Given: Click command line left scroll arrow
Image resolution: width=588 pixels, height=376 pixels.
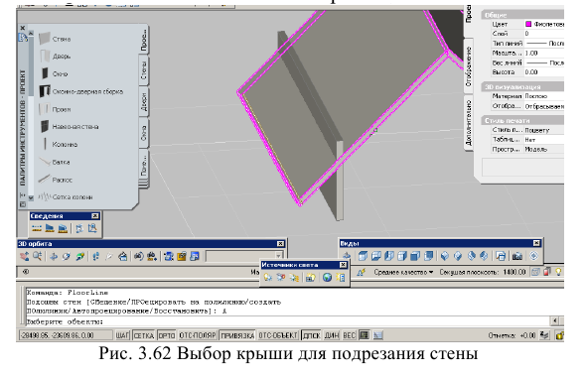Looking at the screenshot, I should [x=555, y=321].
